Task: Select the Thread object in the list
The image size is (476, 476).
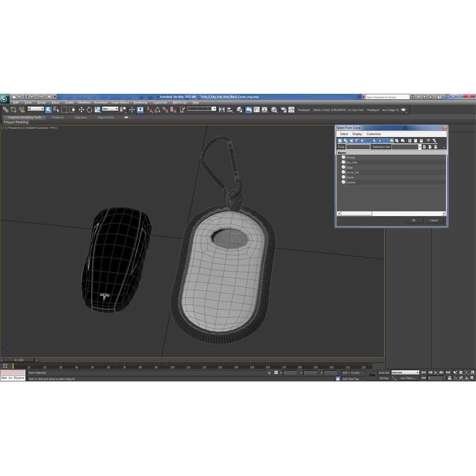Action: pos(391,157)
